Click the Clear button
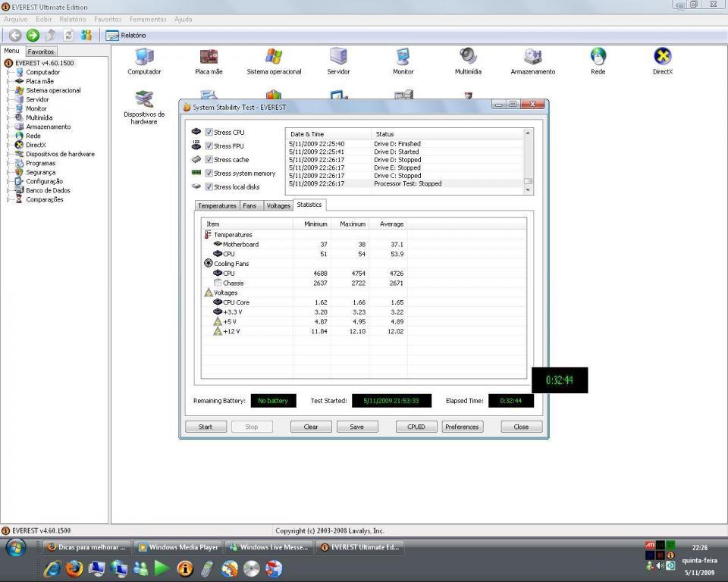This screenshot has height=582, width=728. pos(311,427)
